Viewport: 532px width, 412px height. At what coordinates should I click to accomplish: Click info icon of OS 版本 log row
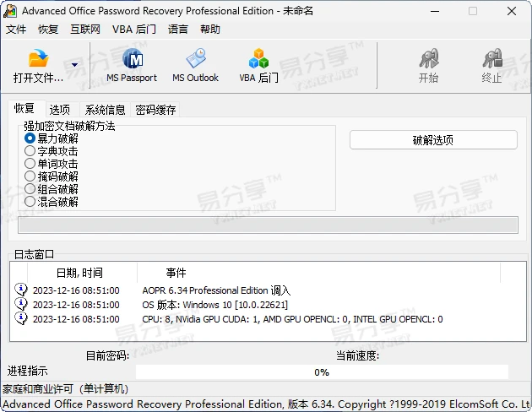click(x=21, y=304)
